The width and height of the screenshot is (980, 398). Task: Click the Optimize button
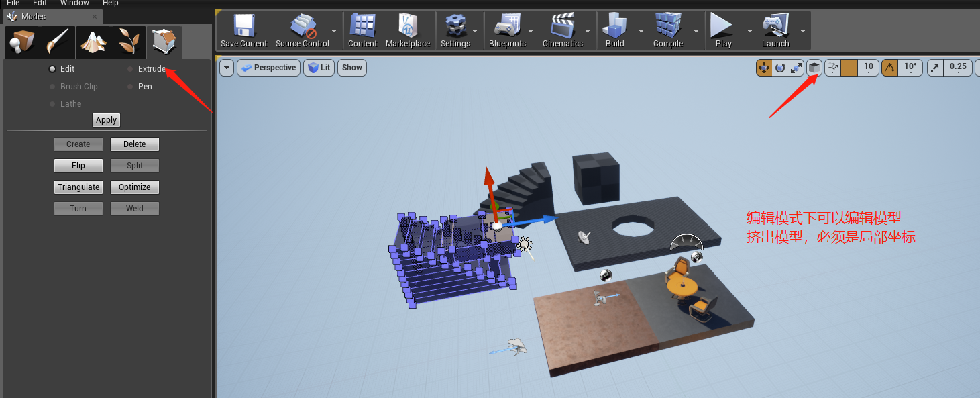[x=135, y=187]
